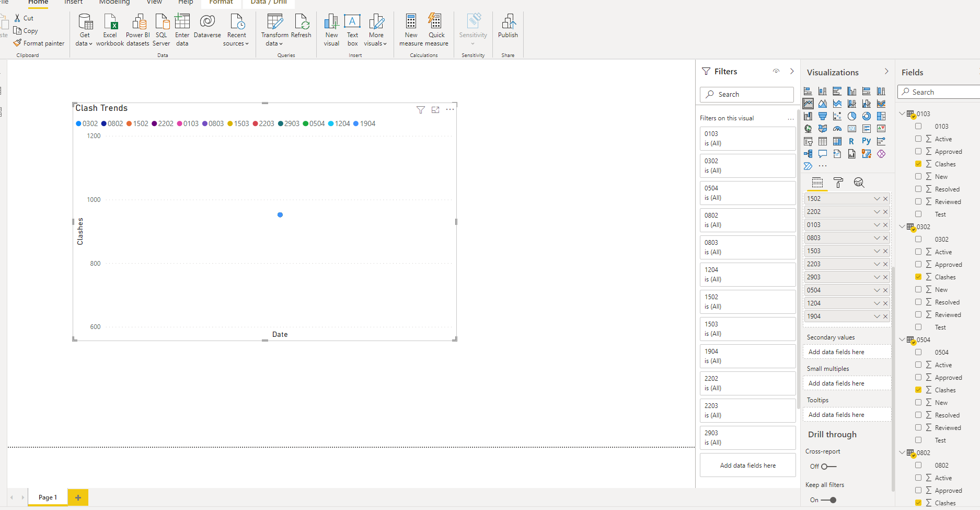This screenshot has width=980, height=510.
Task: Check the Resolved field under 0302
Action: click(x=918, y=302)
